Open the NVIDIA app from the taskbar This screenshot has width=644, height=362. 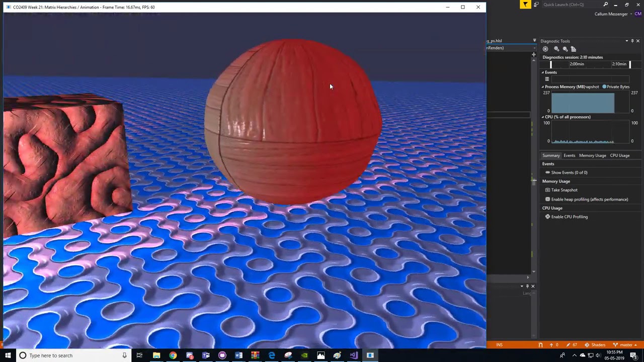304,355
